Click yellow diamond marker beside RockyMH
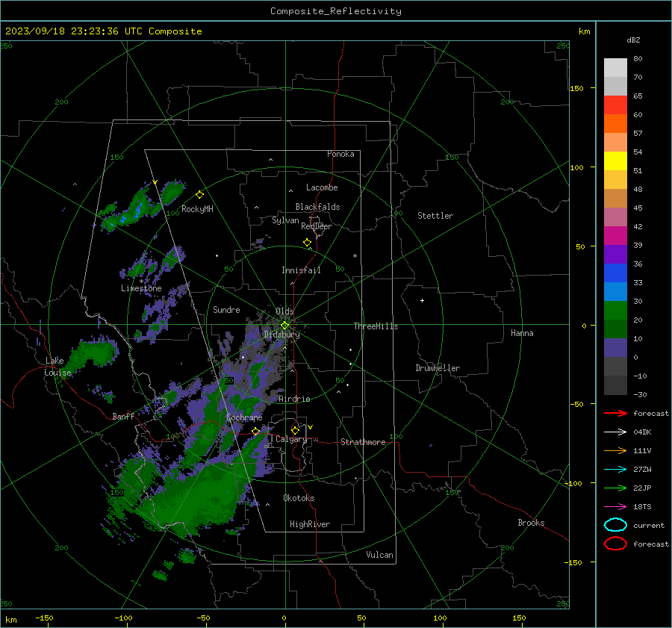Image resolution: width=672 pixels, height=628 pixels. click(199, 195)
